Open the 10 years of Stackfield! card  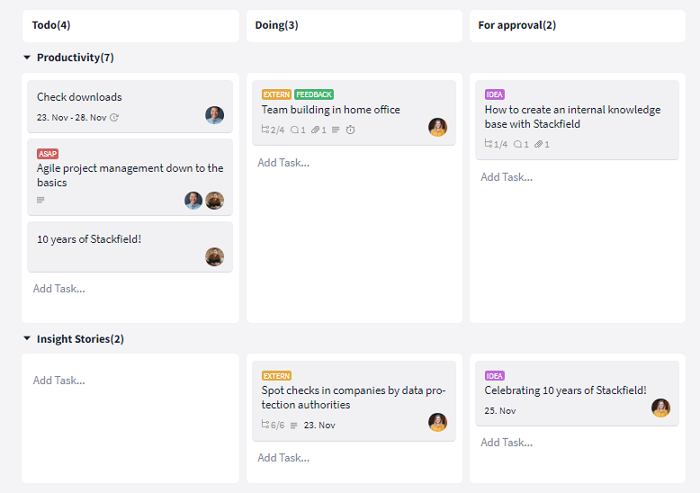[x=90, y=239]
